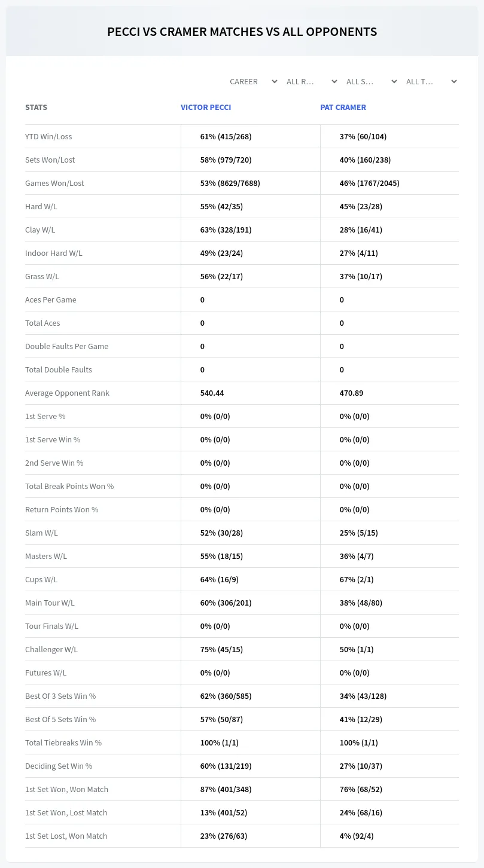Select the Clay W/L row label
This screenshot has height=868, width=484.
tap(40, 230)
